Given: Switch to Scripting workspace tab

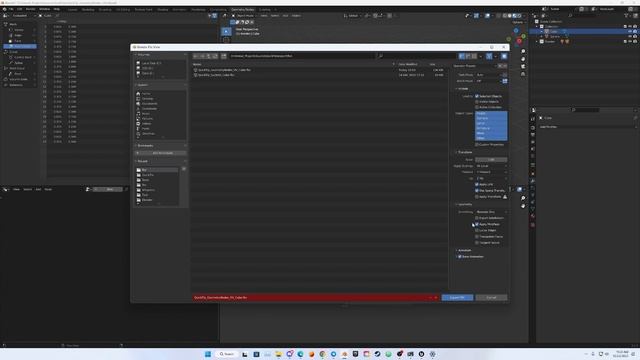Looking at the screenshot, I should pyautogui.click(x=264, y=9).
